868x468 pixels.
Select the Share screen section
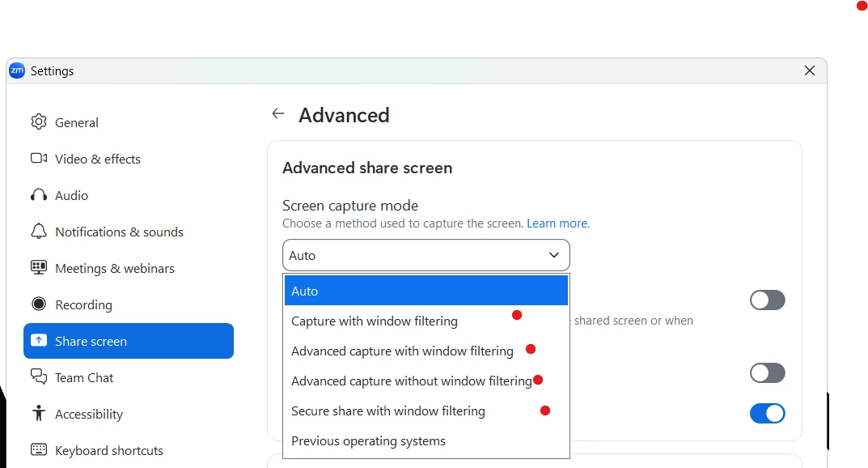[x=129, y=341]
